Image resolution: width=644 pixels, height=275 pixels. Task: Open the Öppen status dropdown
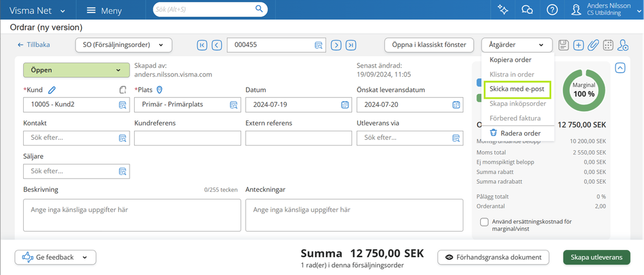tap(77, 70)
